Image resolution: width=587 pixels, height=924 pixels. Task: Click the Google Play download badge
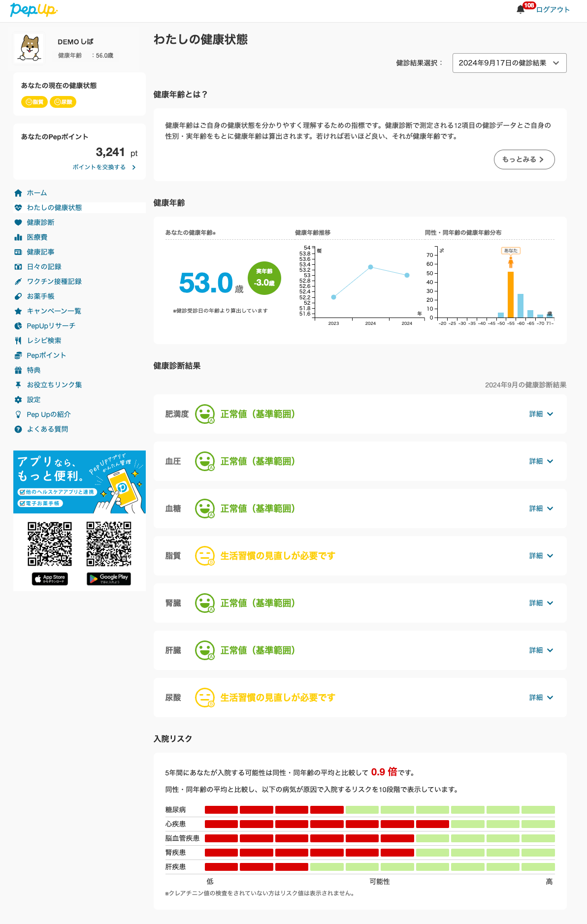point(109,578)
